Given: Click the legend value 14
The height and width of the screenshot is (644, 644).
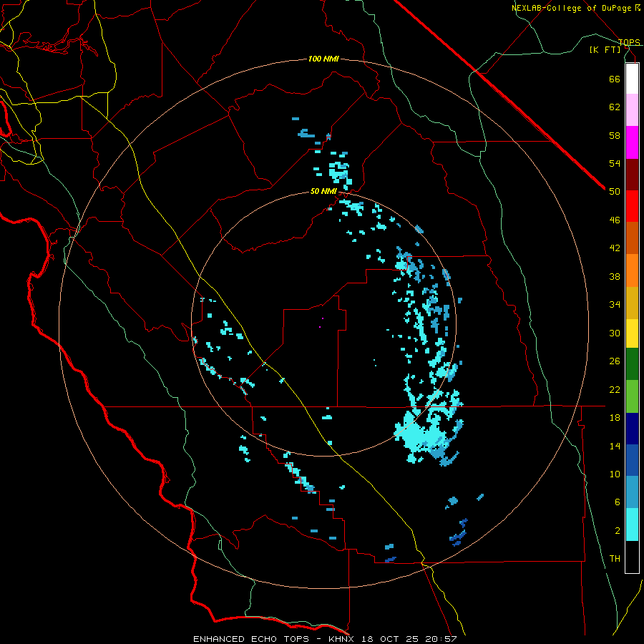Looking at the screenshot, I should (x=615, y=446).
